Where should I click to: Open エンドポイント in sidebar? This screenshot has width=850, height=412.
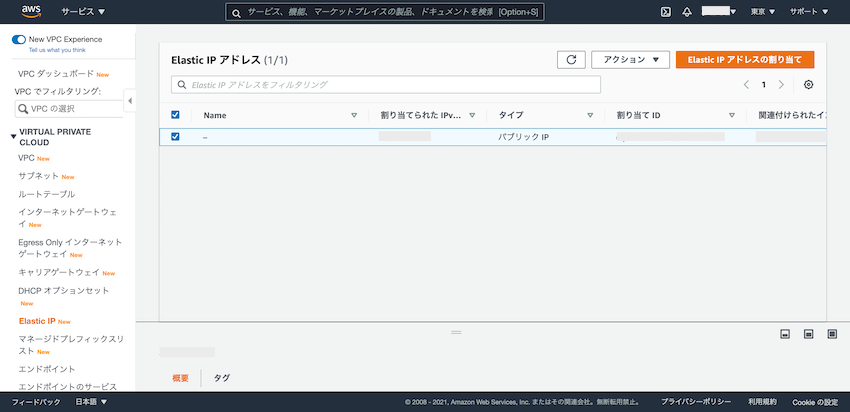[x=47, y=369]
